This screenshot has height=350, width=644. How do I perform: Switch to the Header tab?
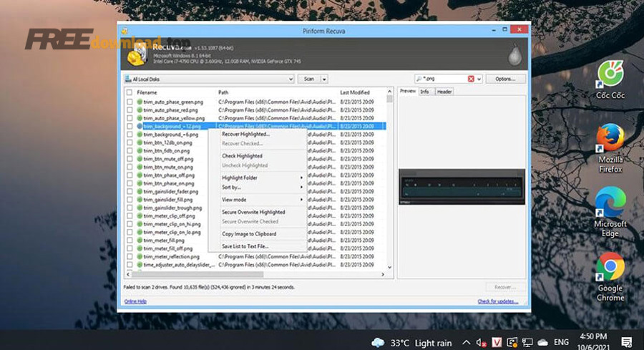pyautogui.click(x=444, y=92)
